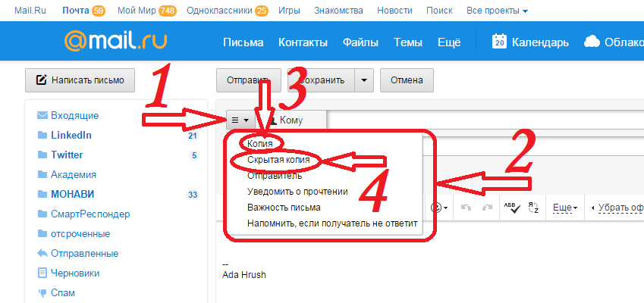Click the Twitter folder icon
Image resolution: width=644 pixels, height=303 pixels.
tap(42, 155)
